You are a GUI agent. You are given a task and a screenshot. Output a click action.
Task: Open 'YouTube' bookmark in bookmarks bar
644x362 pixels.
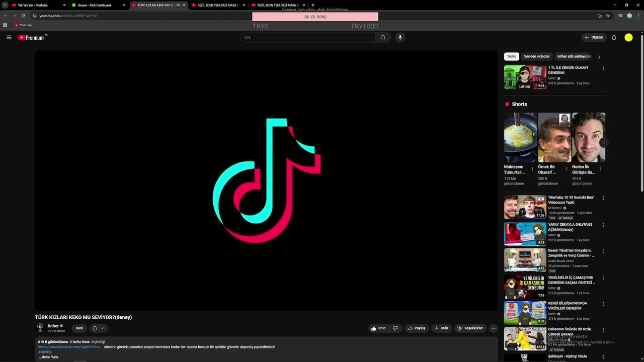click(x=23, y=25)
